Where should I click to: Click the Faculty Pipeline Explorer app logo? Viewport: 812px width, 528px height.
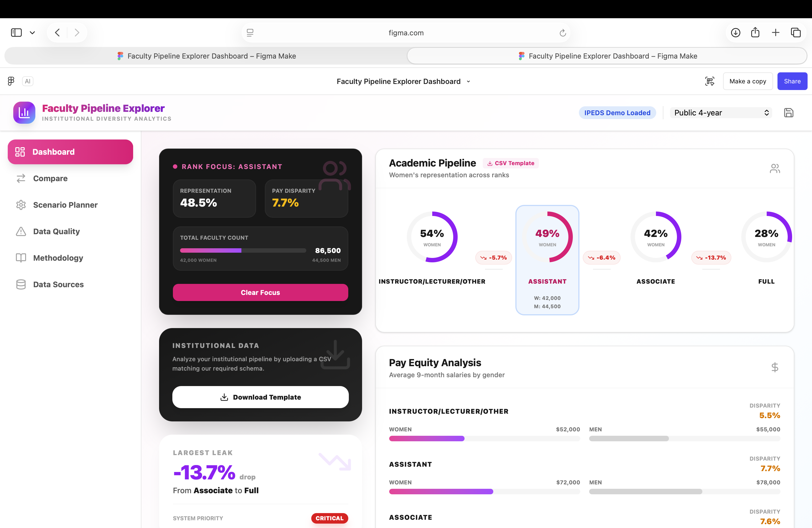(x=24, y=113)
